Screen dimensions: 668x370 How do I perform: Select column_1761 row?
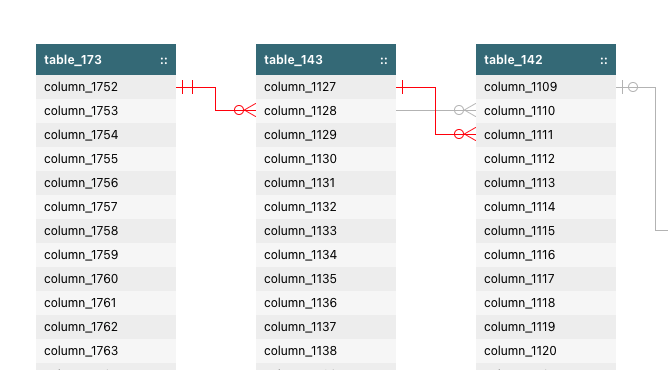(x=106, y=303)
